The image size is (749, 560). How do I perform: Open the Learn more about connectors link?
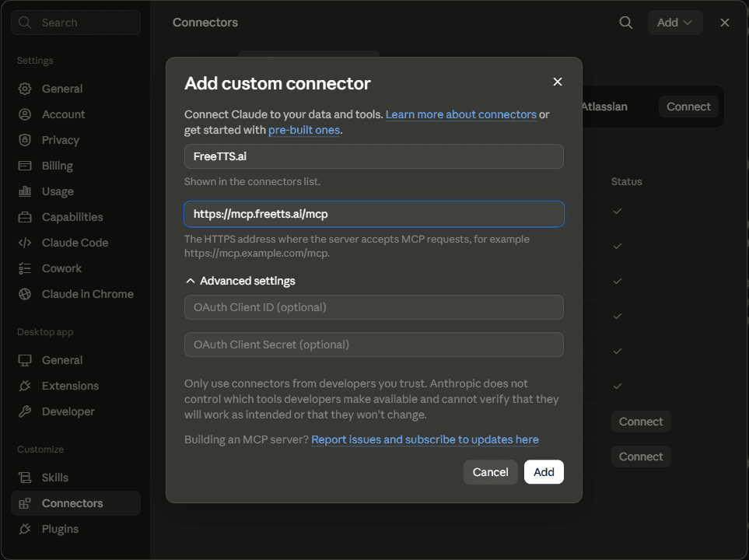[461, 114]
